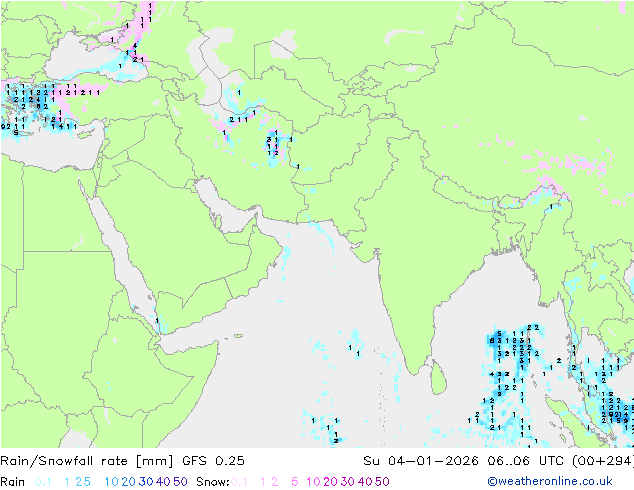Click the 'Rain/Snowfall rate [mm]' title text

87,461
